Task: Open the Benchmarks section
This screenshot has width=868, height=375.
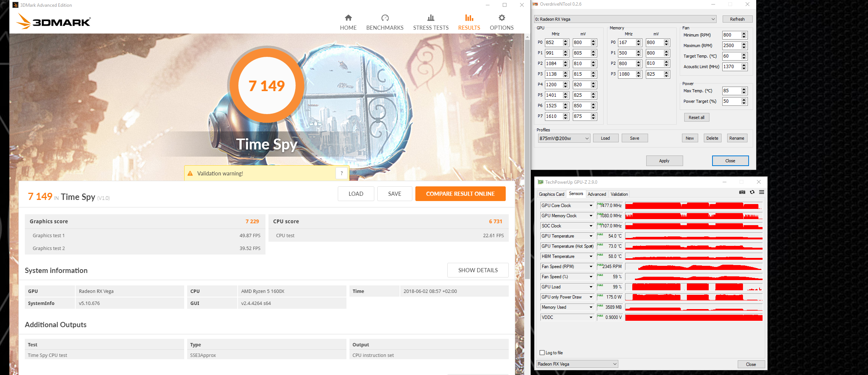Action: tap(384, 23)
